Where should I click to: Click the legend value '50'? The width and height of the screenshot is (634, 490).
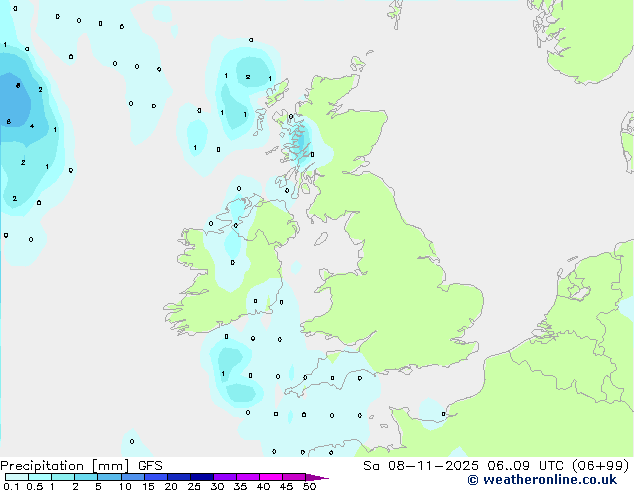pos(309,486)
